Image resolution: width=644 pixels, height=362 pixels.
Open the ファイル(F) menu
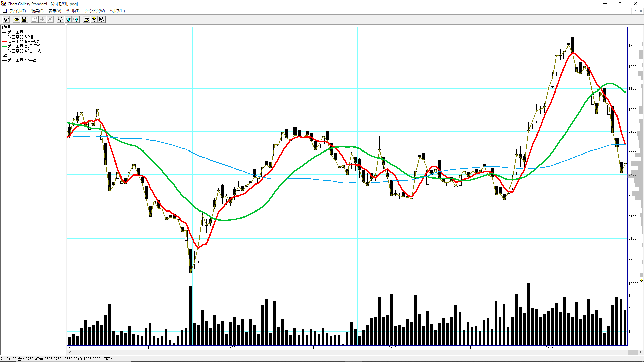pyautogui.click(x=18, y=11)
